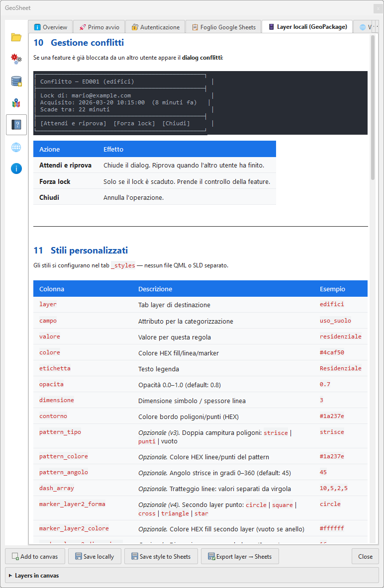Open the globe web section in sidebar

point(16,147)
